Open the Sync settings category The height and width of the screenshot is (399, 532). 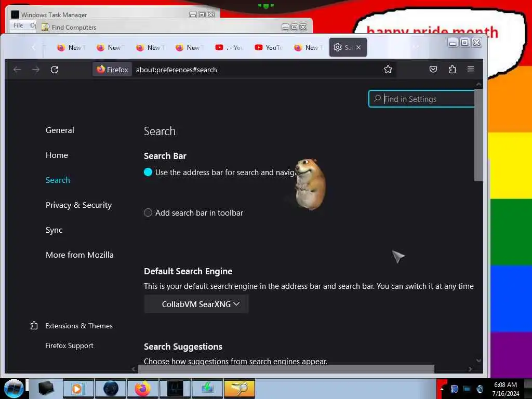[x=54, y=230]
